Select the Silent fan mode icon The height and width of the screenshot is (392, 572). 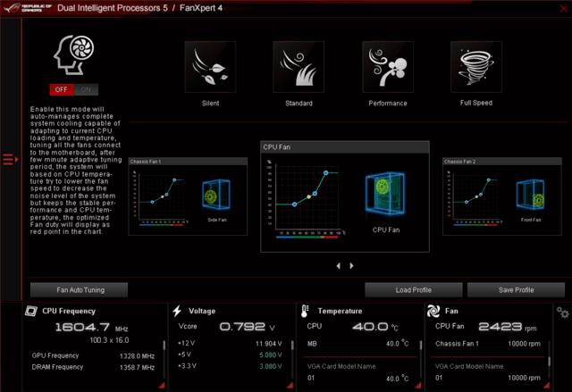(210, 67)
